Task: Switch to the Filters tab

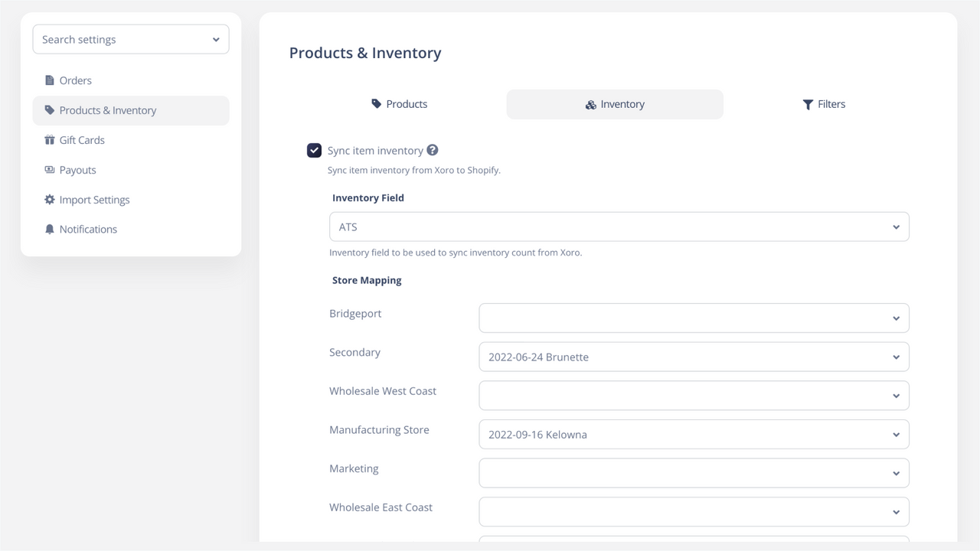Action: tap(824, 104)
